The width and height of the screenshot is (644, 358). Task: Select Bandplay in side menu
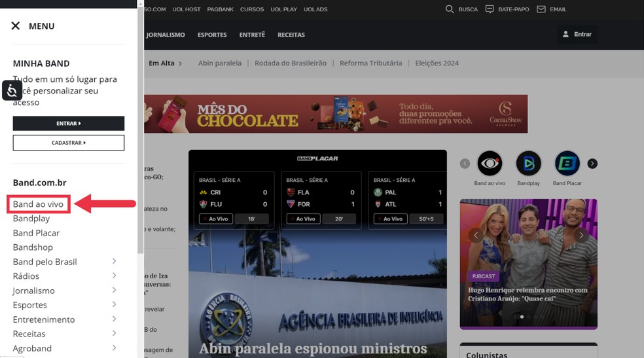[31, 219]
